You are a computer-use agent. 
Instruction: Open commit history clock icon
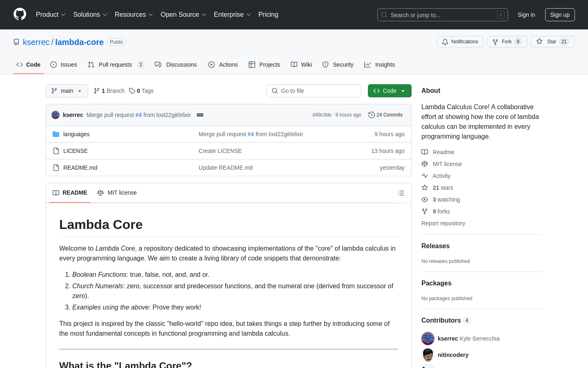(371, 115)
